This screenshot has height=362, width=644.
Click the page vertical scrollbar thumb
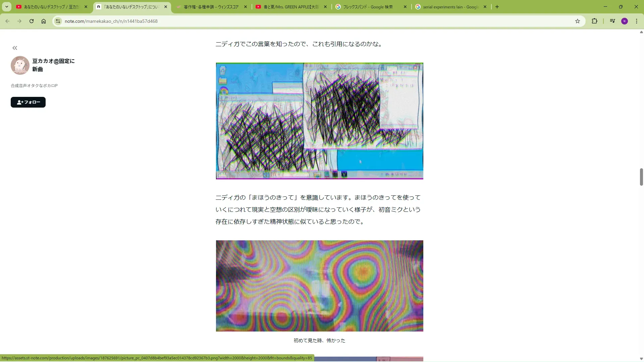point(641,177)
